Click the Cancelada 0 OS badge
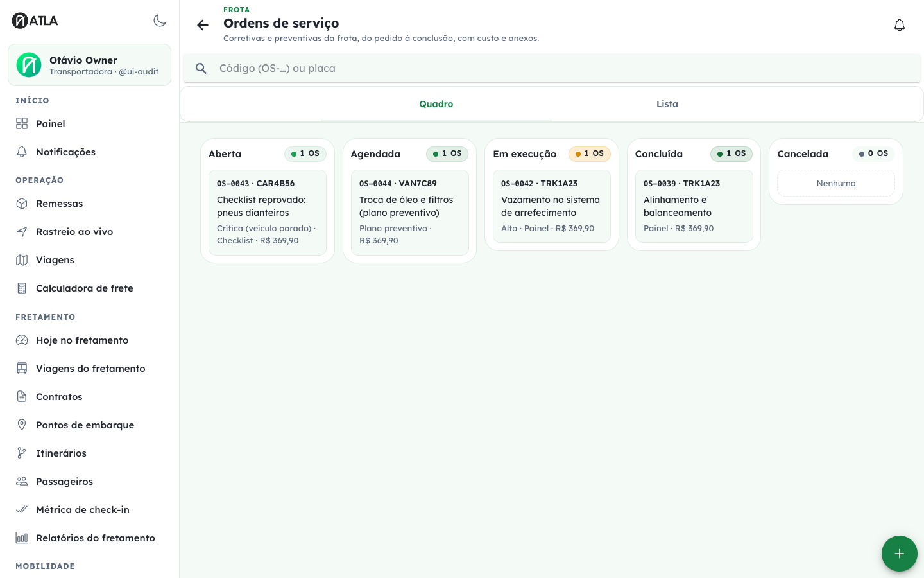 point(873,153)
